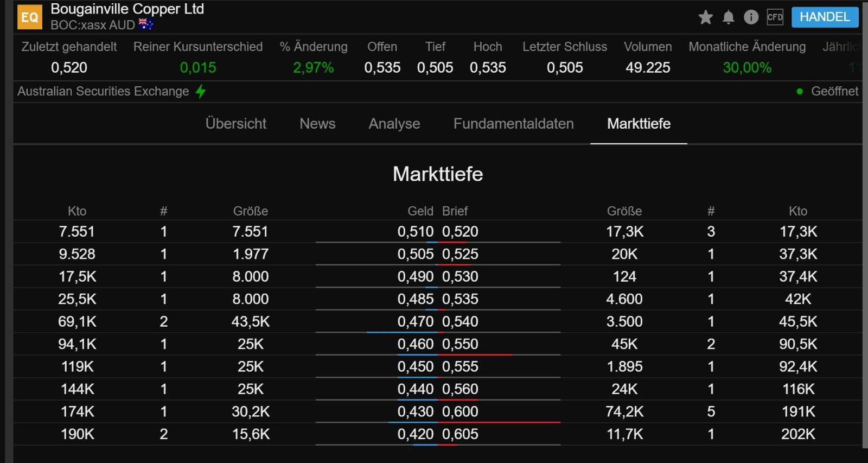
Task: Select the ask price 0,550
Action: tap(460, 344)
